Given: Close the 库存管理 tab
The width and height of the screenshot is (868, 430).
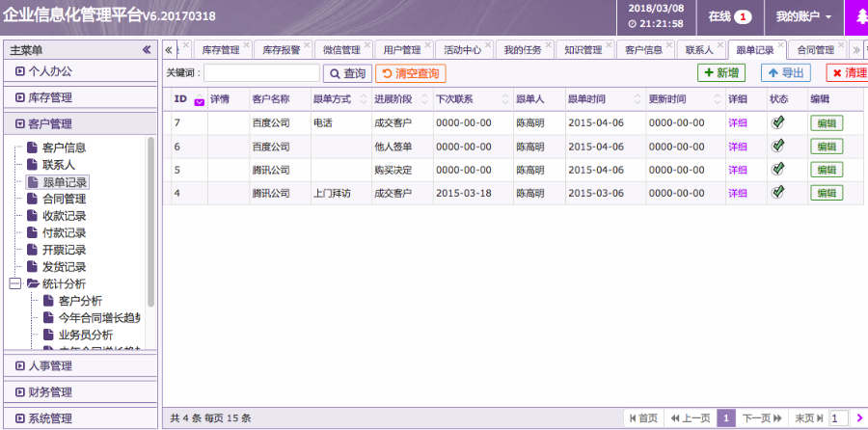Looking at the screenshot, I should 246,44.
